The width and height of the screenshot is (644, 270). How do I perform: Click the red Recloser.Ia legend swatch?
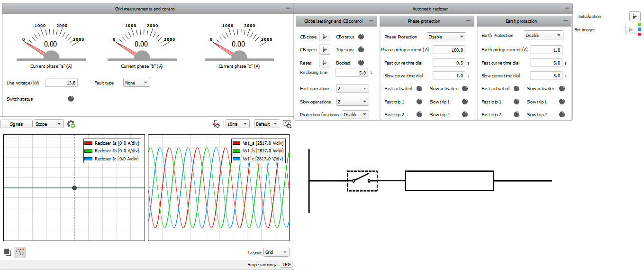[89, 143]
